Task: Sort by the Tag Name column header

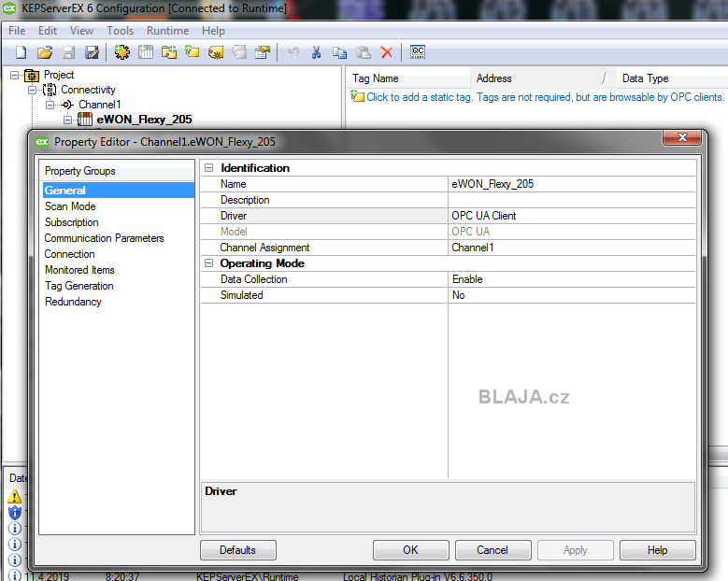Action: (408, 78)
